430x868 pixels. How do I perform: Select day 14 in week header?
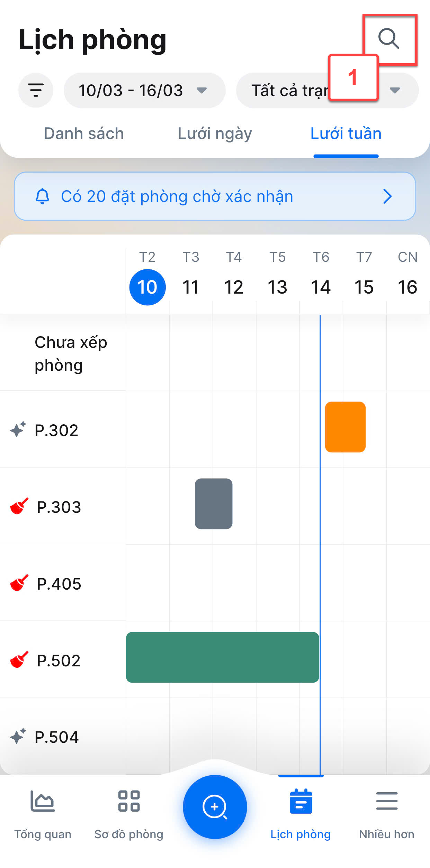pyautogui.click(x=321, y=287)
